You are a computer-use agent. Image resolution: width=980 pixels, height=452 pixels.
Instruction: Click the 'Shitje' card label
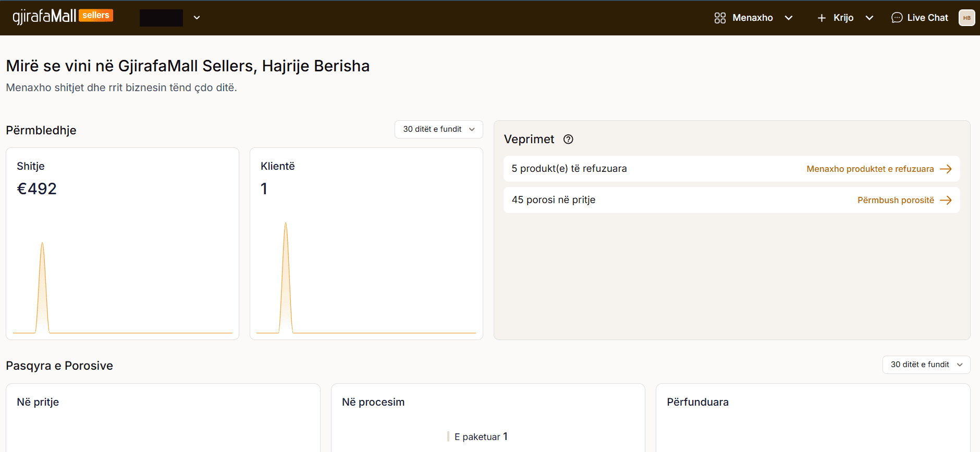click(31, 166)
